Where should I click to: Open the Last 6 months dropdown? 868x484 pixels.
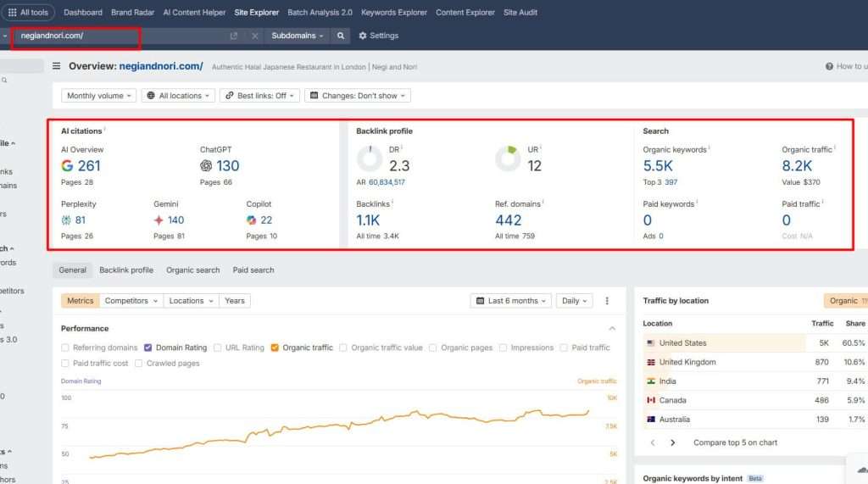[x=511, y=301]
